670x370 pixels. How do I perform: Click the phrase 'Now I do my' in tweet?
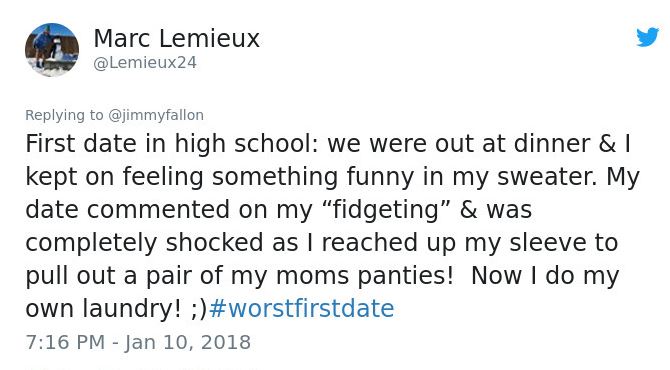(x=545, y=276)
